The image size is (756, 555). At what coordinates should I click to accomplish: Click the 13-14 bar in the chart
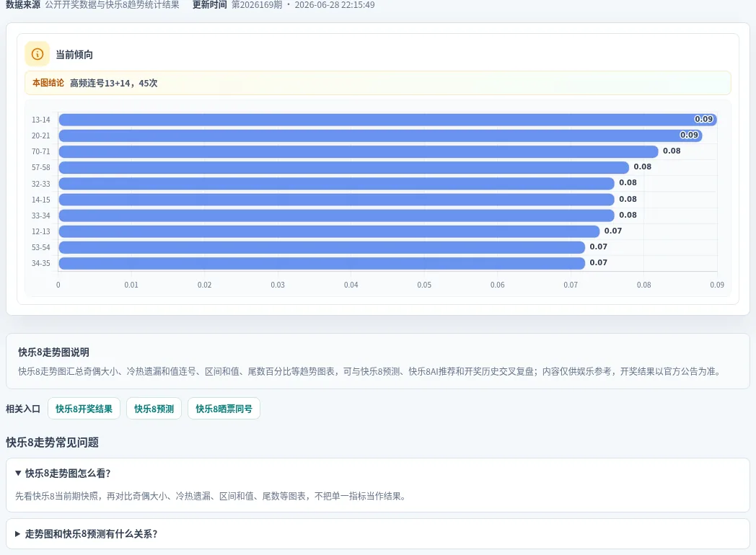(x=387, y=120)
